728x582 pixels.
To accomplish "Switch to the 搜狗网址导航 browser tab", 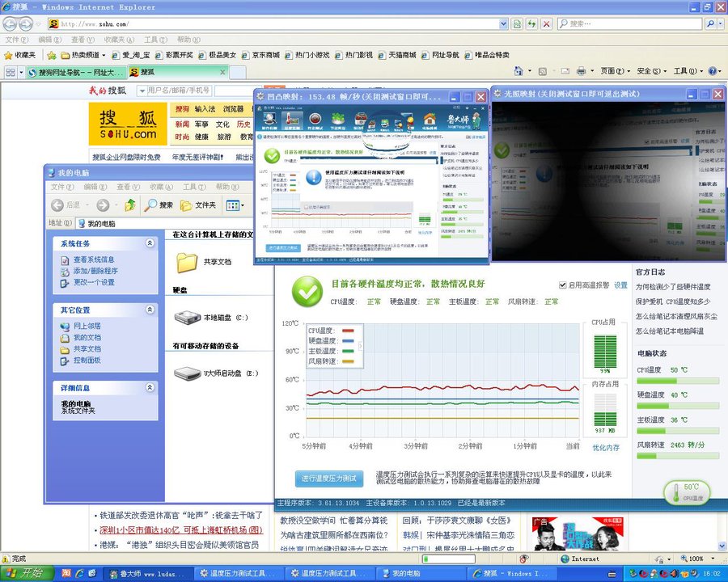I will click(x=71, y=72).
